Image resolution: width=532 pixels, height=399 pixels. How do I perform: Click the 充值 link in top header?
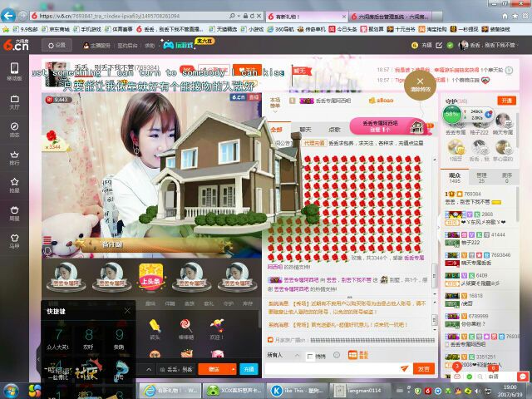click(426, 45)
